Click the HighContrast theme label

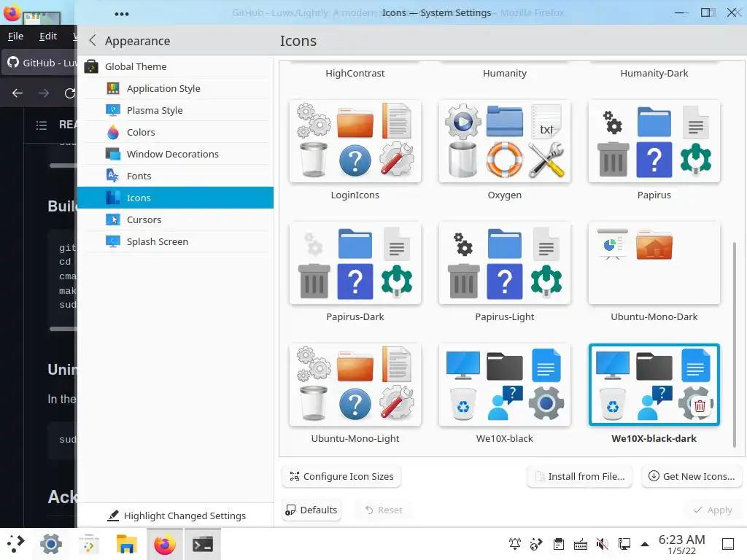(355, 74)
